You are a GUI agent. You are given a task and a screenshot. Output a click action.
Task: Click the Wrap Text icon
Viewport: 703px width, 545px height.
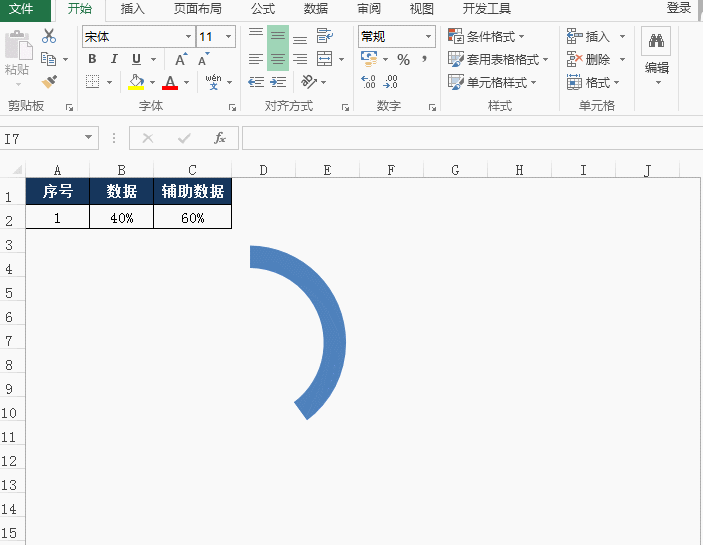[325, 36]
